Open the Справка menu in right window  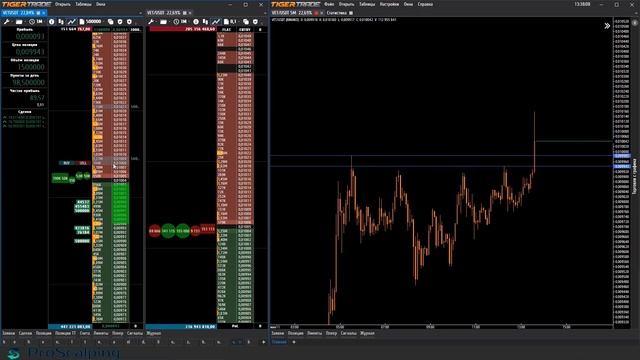pos(425,4)
